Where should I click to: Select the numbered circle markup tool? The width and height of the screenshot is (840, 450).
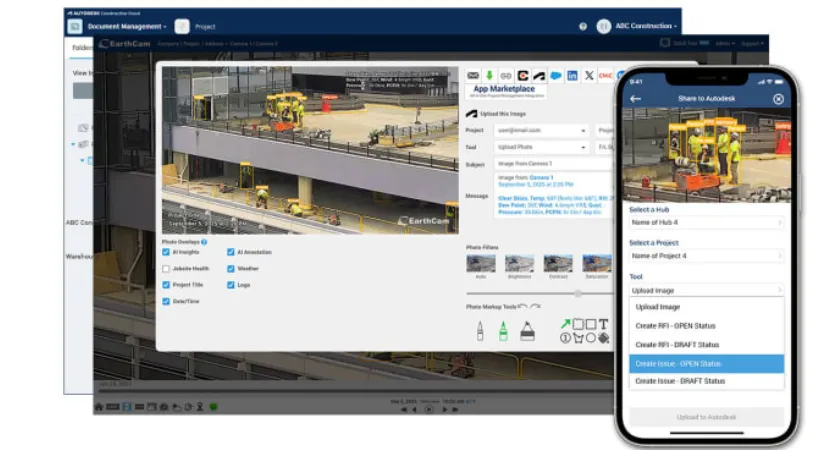pos(565,338)
